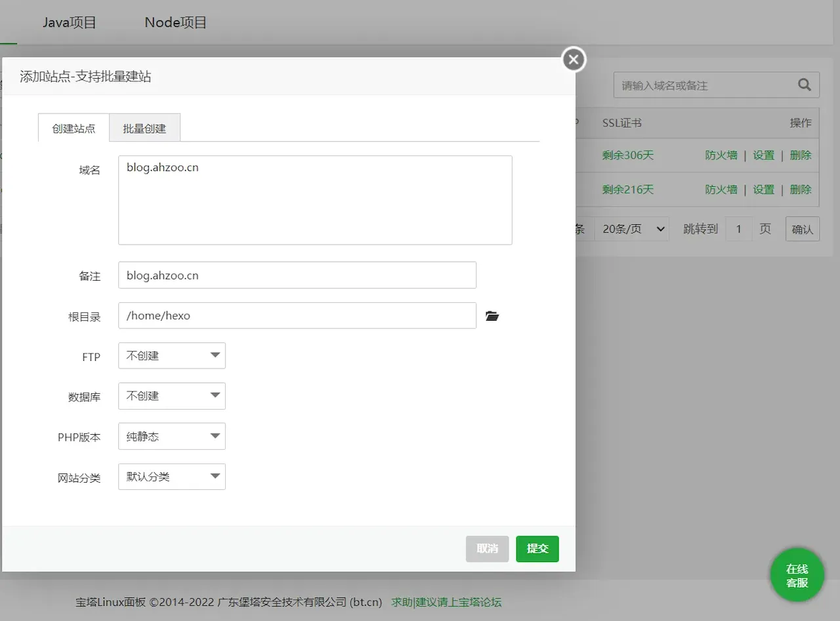Close the add site dialog
Screen dimensions: 840x621
point(574,60)
